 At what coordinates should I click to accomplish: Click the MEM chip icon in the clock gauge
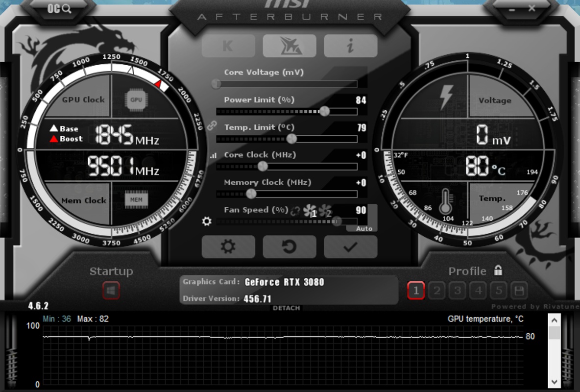pyautogui.click(x=136, y=200)
